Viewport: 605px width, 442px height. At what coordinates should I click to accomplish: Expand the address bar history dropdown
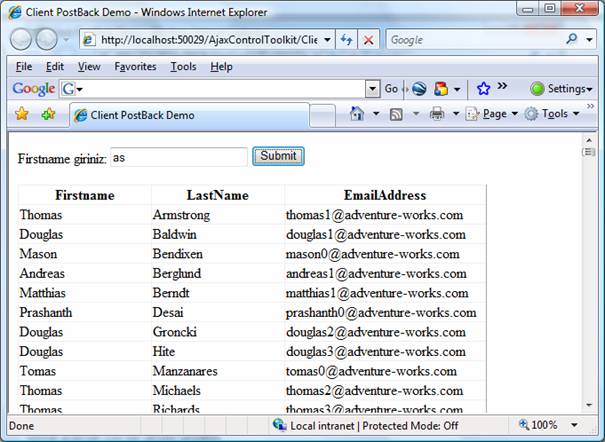click(327, 40)
